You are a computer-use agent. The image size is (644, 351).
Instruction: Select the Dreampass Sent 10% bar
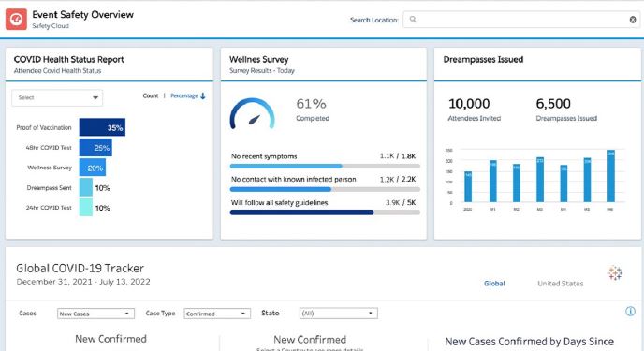(86, 187)
